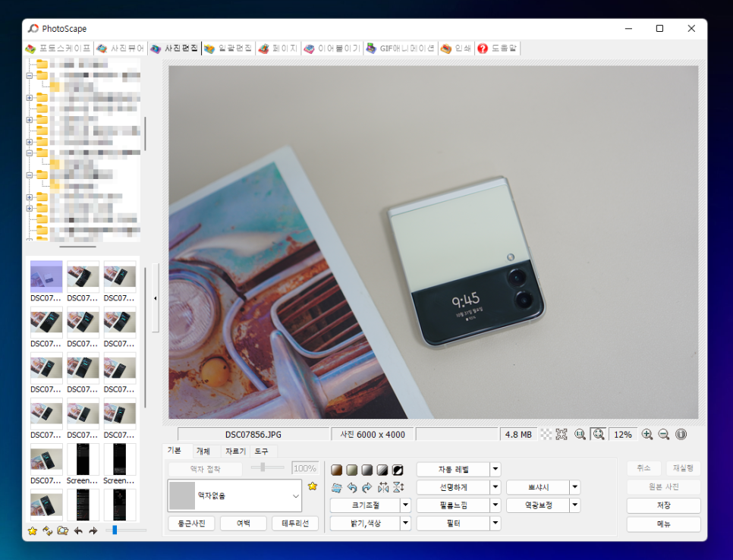Open favorites star below the thumbnails
Viewport: 733px width, 560px height.
(33, 530)
